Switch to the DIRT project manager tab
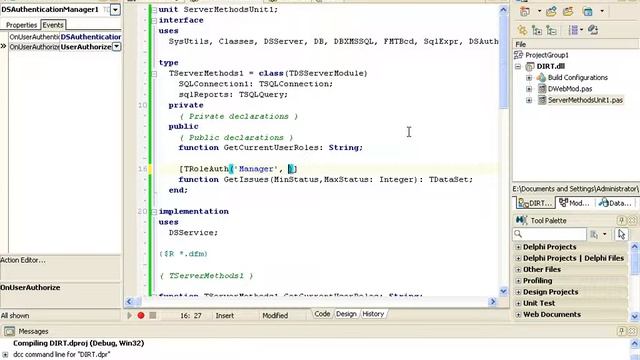Screen dimensions: 640x360 tap(535, 203)
